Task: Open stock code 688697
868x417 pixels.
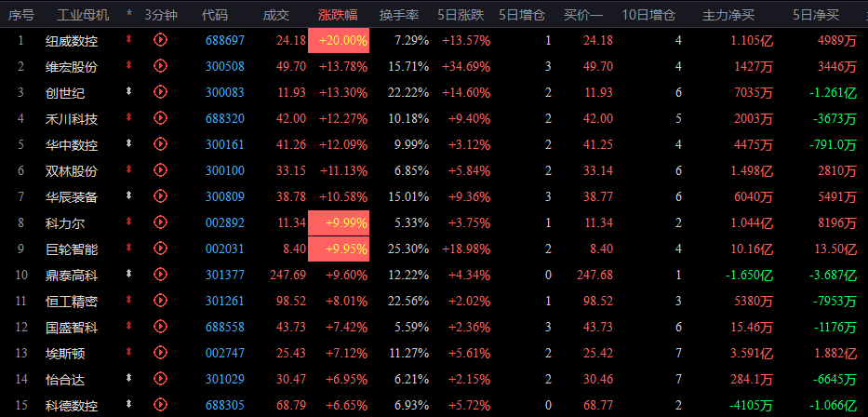Action: (x=225, y=40)
